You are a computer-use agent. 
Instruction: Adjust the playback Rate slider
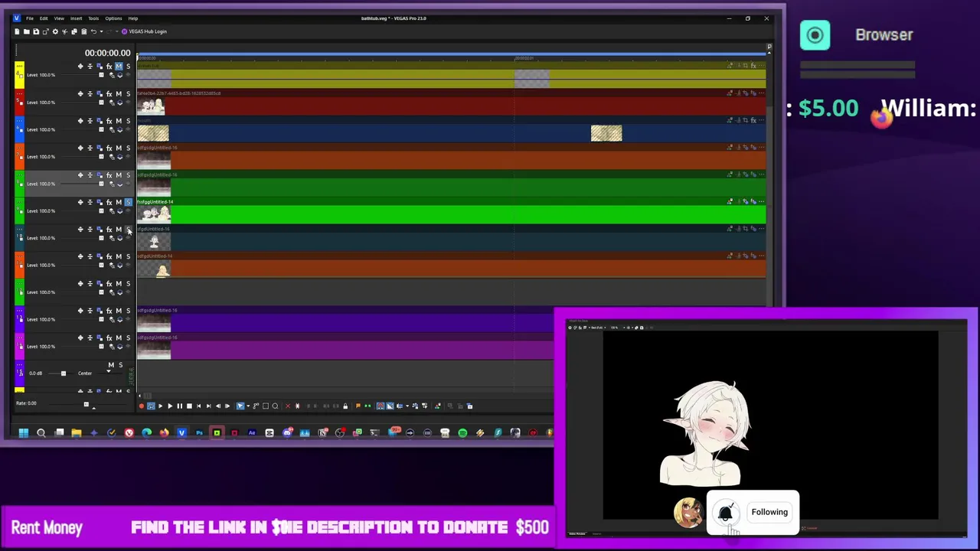[87, 404]
